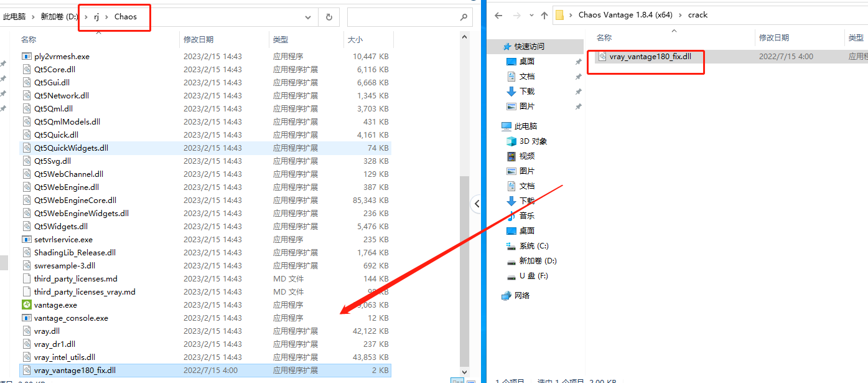Click Chaos in the left address bar
Image resolution: width=868 pixels, height=383 pixels.
click(x=125, y=17)
